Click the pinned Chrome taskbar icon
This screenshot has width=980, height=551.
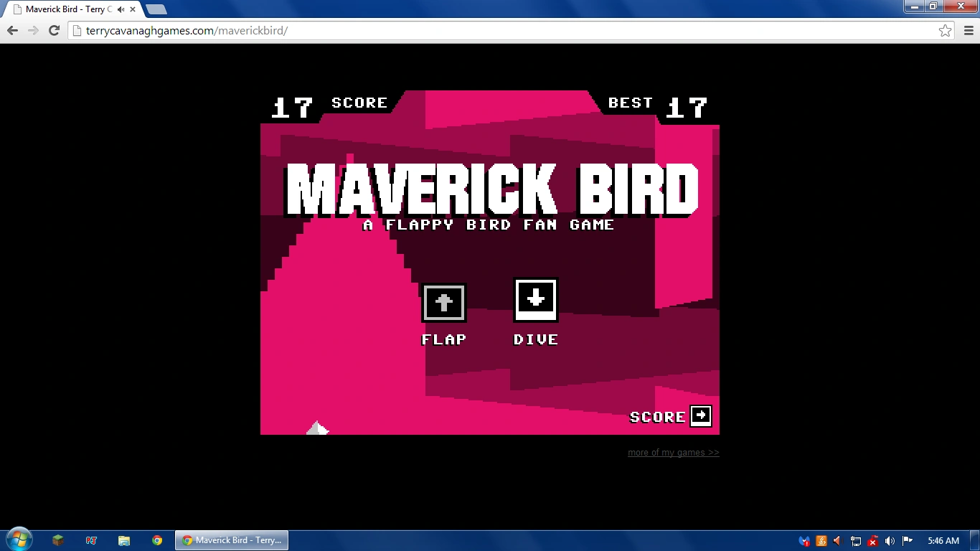pos(157,540)
